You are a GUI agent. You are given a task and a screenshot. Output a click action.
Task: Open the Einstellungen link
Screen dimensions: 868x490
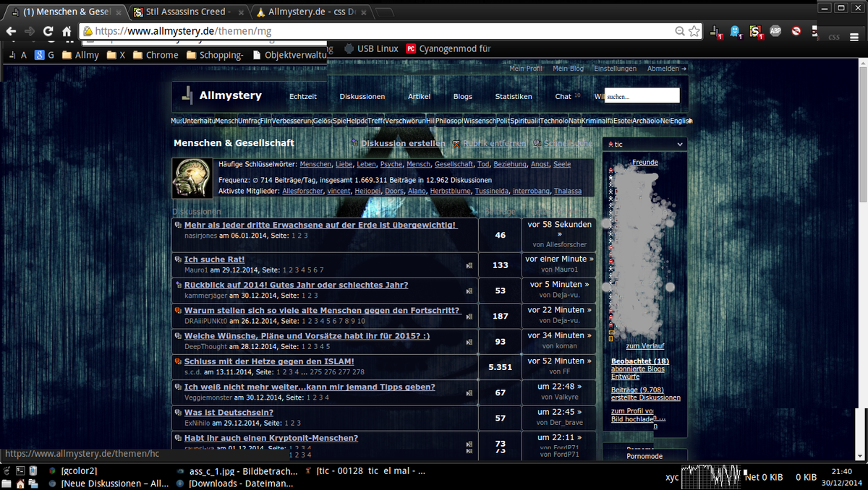(616, 69)
